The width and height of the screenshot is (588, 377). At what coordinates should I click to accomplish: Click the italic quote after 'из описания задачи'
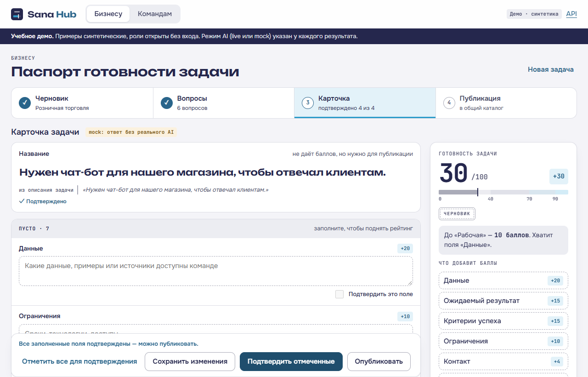(175, 190)
